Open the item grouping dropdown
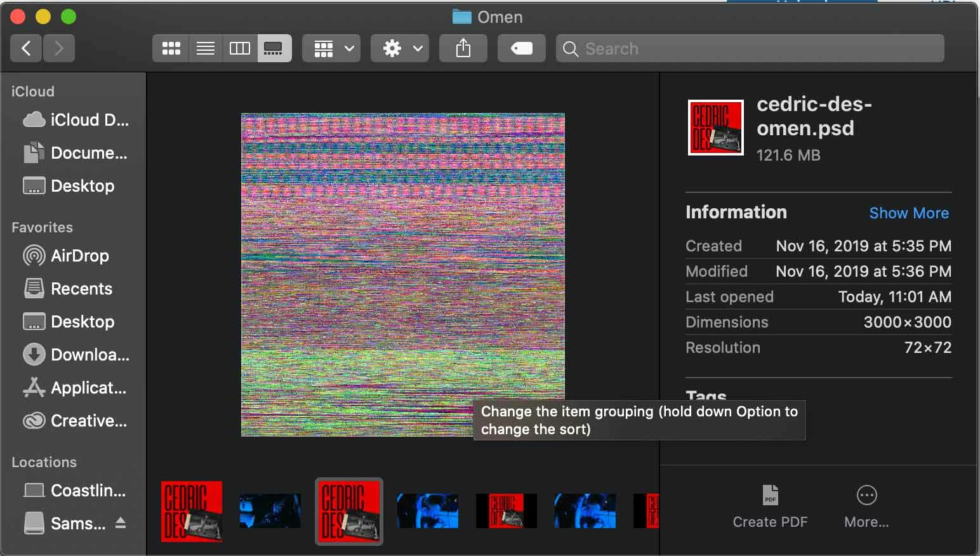This screenshot has width=980, height=556. pos(331,48)
